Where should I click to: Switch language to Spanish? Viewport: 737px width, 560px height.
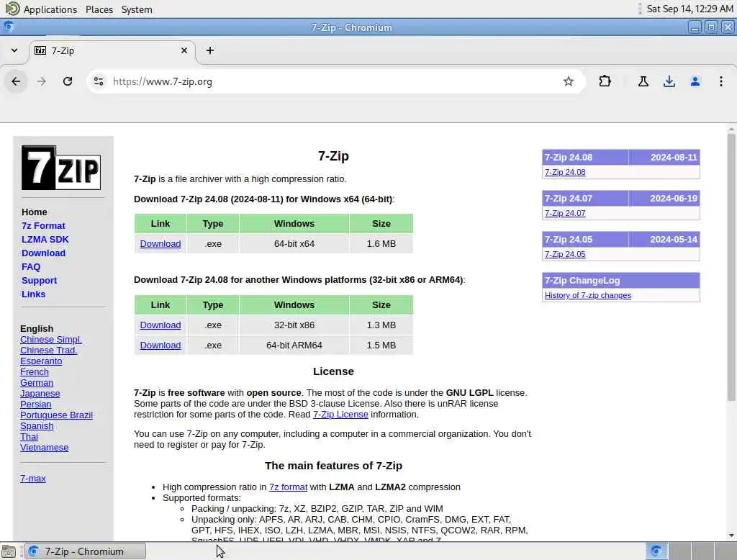coord(37,426)
